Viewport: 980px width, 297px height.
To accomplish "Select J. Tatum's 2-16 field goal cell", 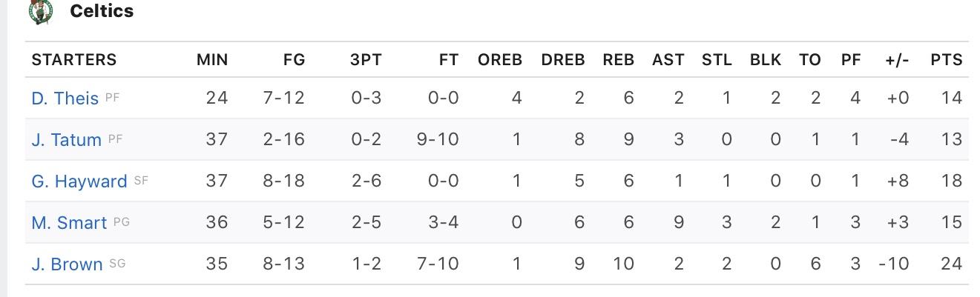I will tap(284, 139).
